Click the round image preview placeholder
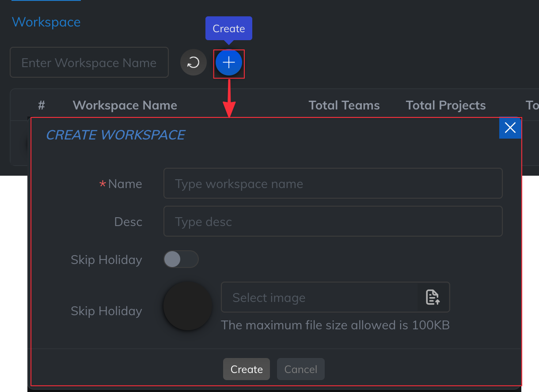This screenshot has height=392, width=539. point(188,306)
